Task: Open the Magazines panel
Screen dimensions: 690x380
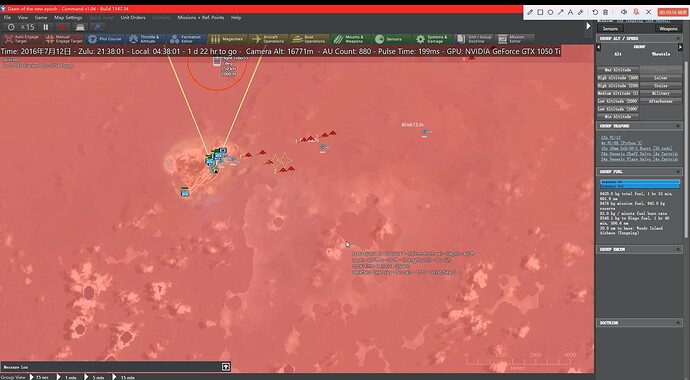Action: point(227,39)
